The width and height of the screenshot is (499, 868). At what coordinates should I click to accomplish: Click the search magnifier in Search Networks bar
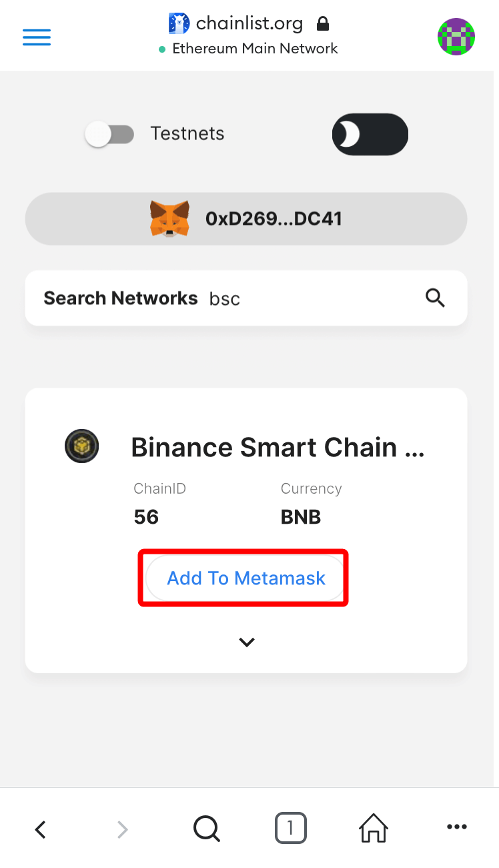[x=435, y=298]
